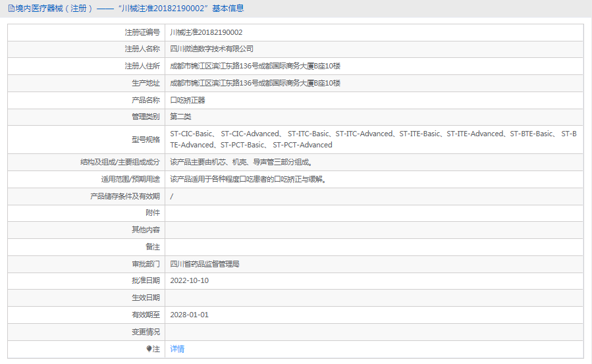Viewport: 592px width, 364px height.
Task: Click the 生产地址 label
Action: pyautogui.click(x=146, y=83)
